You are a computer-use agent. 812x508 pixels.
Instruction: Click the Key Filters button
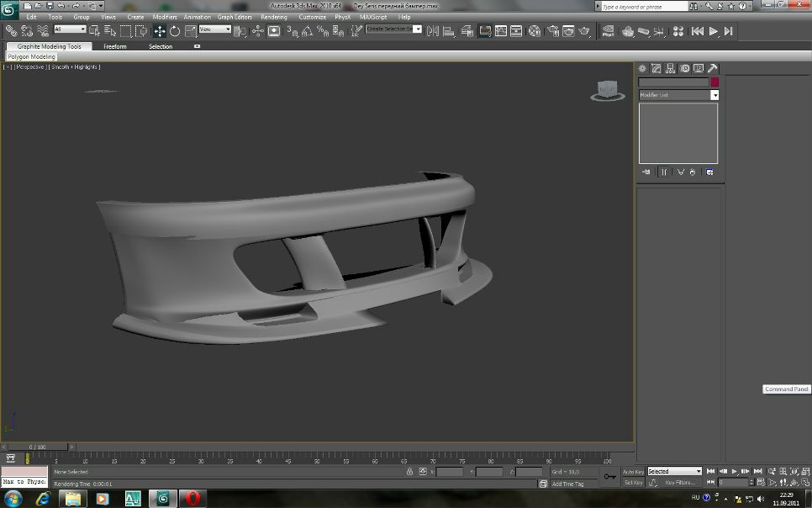pos(679,483)
